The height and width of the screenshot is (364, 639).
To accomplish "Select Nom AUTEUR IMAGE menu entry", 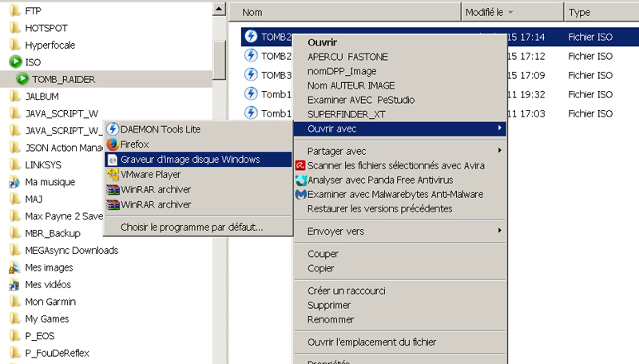I will click(400, 85).
